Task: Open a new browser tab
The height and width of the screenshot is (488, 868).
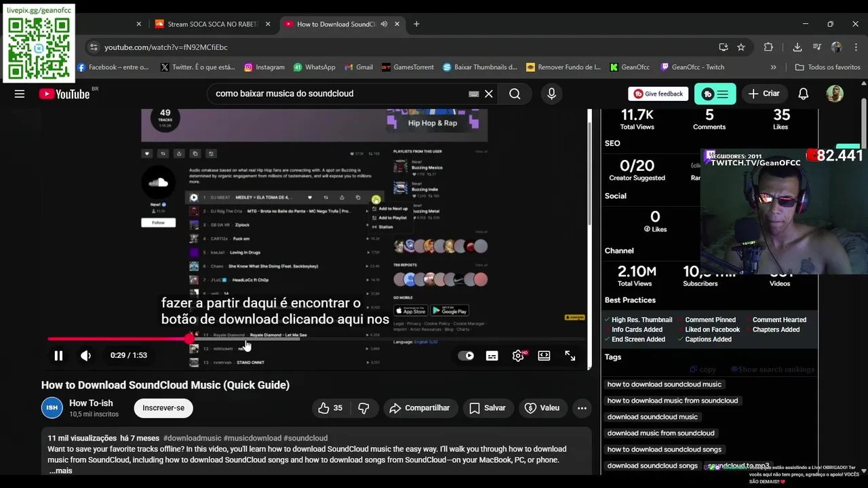Action: pyautogui.click(x=416, y=24)
